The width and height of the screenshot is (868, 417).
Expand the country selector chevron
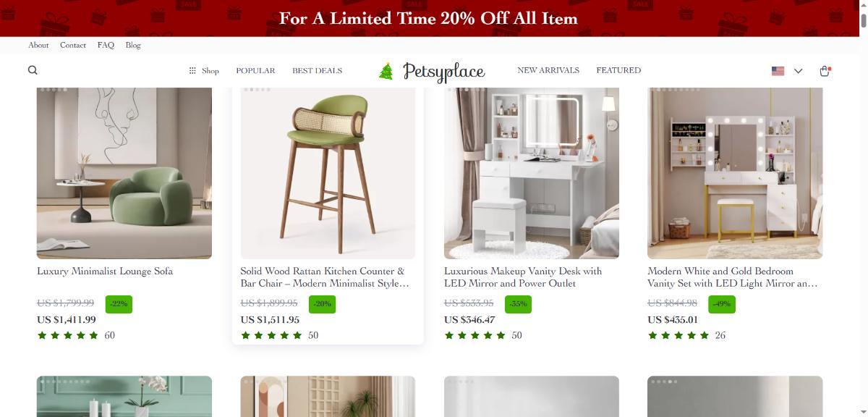(x=799, y=71)
